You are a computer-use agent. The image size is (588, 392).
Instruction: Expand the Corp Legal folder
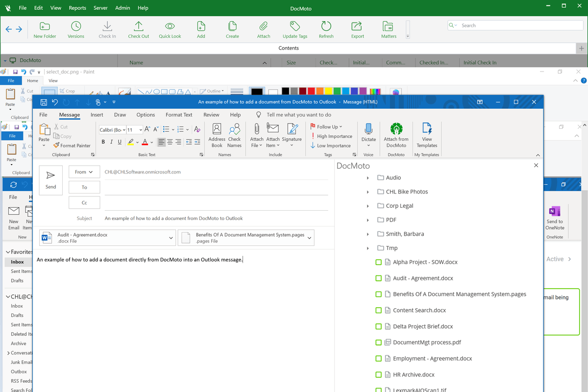[368, 206]
